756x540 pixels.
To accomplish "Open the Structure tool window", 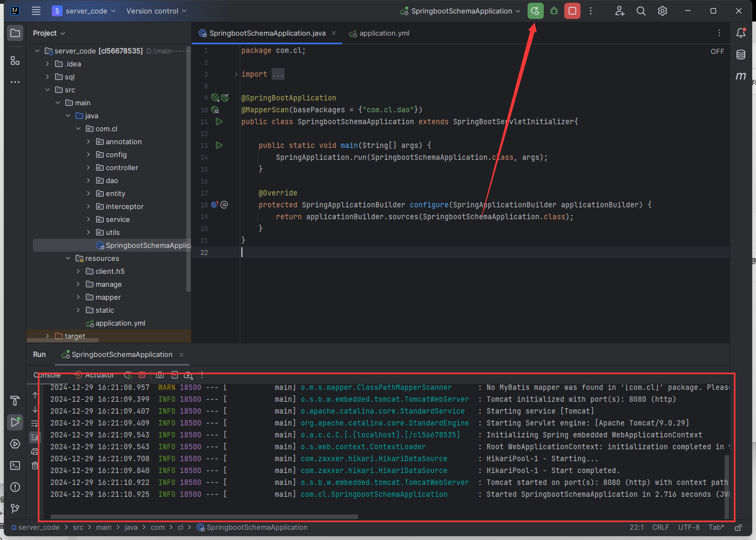I will click(x=15, y=61).
